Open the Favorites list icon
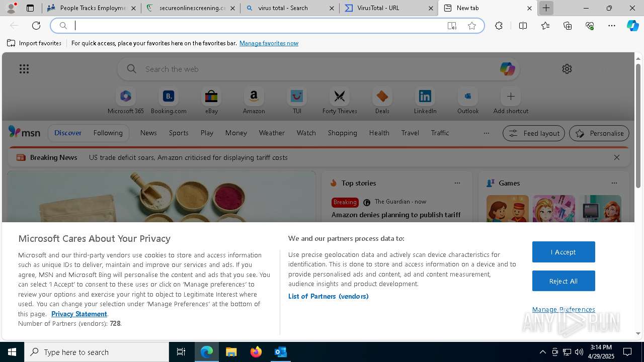Screen dimensions: 644x362 click(545, 26)
